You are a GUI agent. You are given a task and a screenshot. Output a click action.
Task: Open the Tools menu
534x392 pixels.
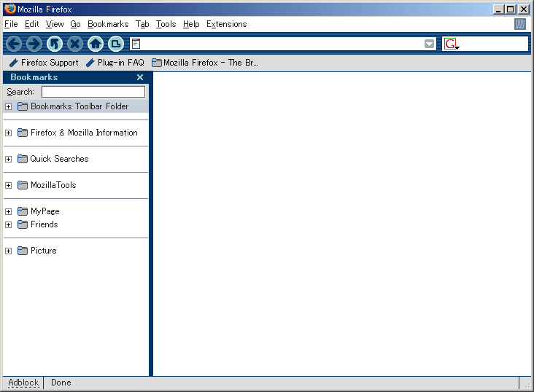click(x=166, y=24)
